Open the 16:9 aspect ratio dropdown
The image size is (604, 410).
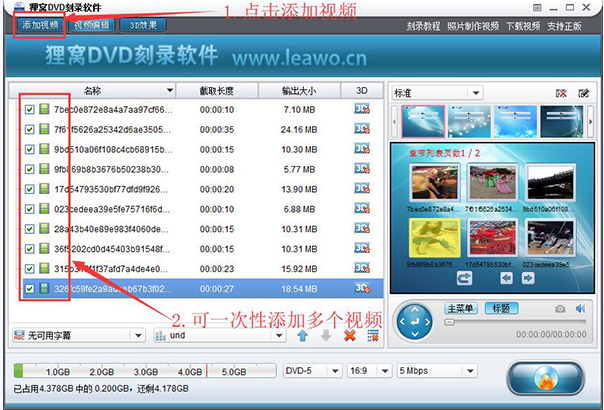point(369,371)
